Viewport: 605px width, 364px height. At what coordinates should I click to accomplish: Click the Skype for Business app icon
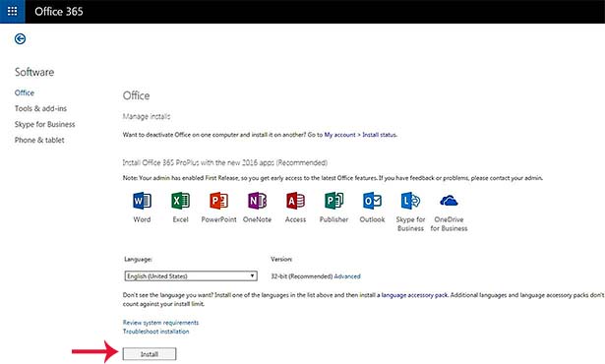point(410,201)
